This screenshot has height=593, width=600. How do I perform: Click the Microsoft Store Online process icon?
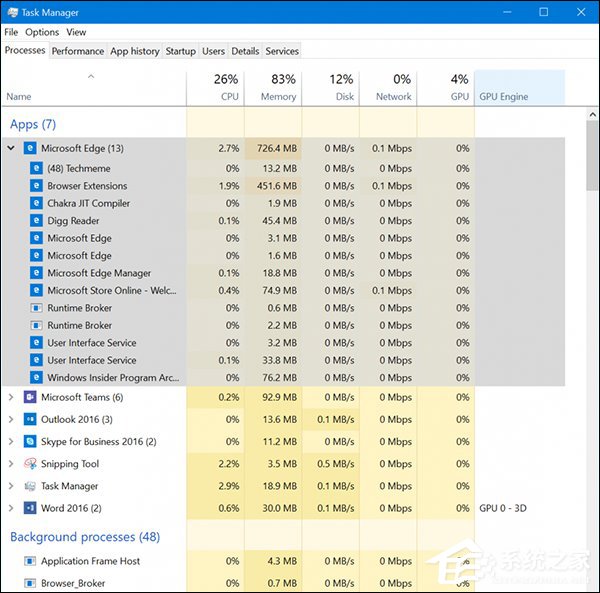tap(36, 290)
